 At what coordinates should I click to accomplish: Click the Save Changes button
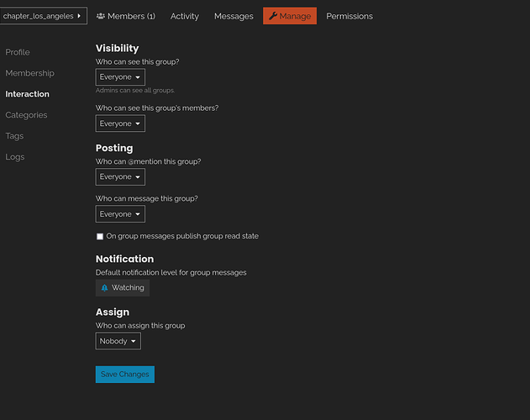pyautogui.click(x=125, y=375)
